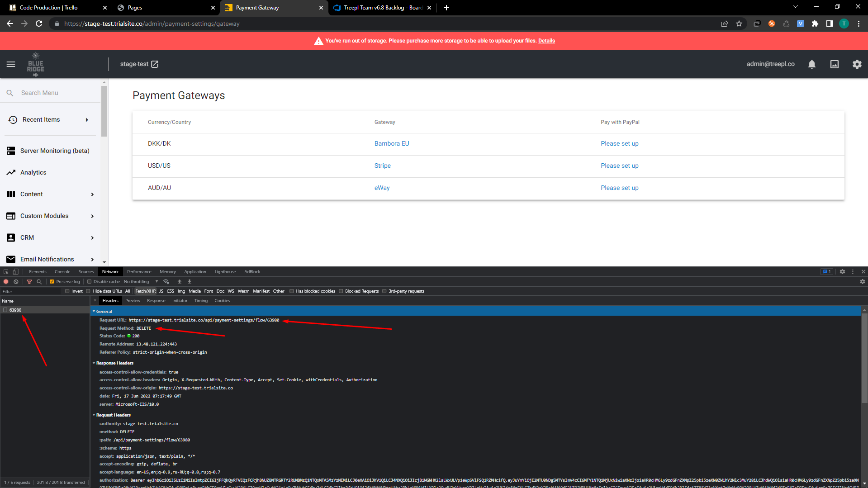The image size is (868, 488).
Task: Check Hide data URLs checkbox
Action: click(x=88, y=291)
